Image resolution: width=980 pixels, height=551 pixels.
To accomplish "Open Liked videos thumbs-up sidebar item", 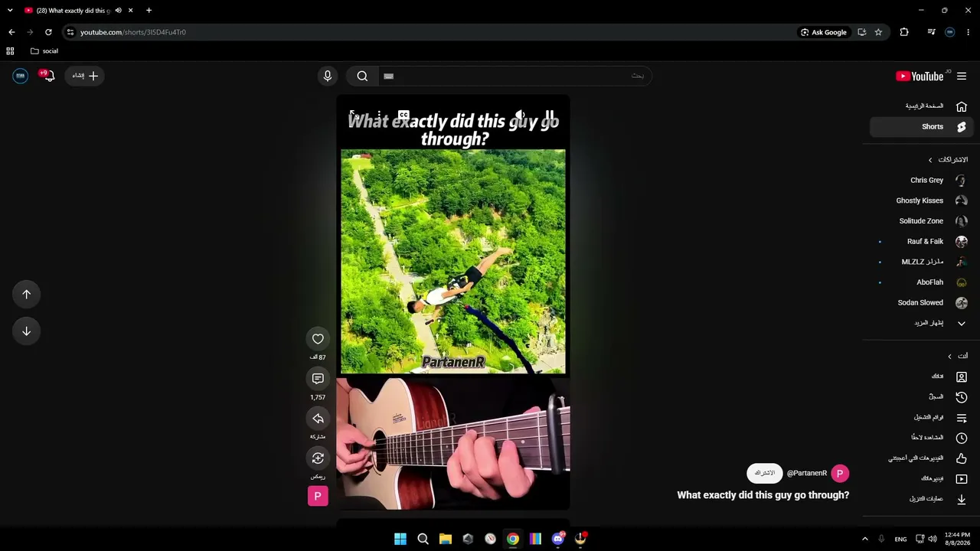I will pos(921,458).
